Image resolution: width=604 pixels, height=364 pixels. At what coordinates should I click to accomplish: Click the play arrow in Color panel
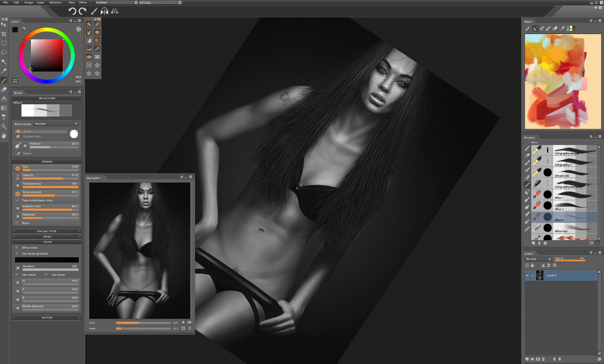click(x=78, y=29)
